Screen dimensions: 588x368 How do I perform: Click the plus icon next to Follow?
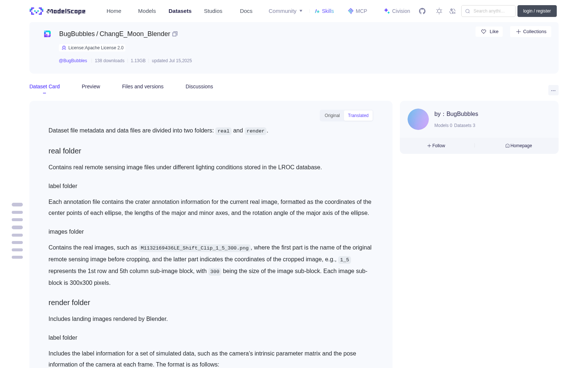pos(429,146)
